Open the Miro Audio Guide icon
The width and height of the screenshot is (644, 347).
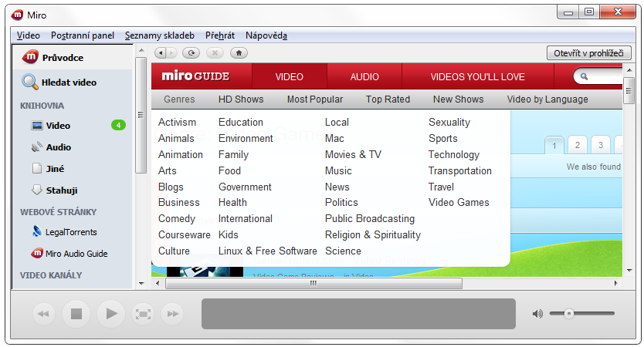37,253
